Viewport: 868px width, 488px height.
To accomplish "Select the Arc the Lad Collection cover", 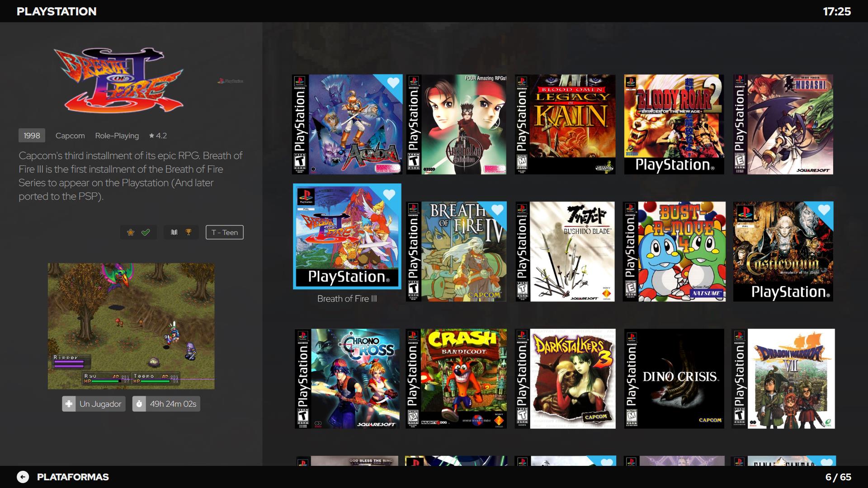I will (456, 124).
